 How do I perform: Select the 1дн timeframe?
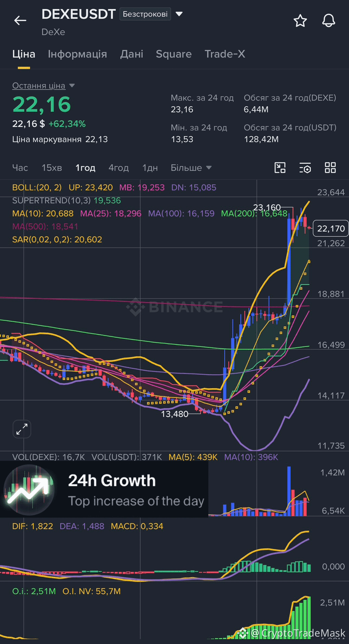click(x=150, y=168)
